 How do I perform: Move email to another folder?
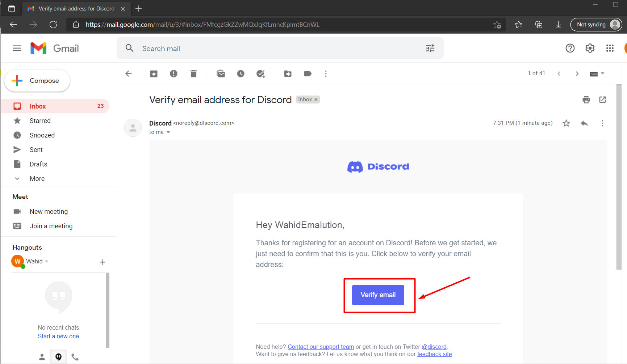click(288, 74)
